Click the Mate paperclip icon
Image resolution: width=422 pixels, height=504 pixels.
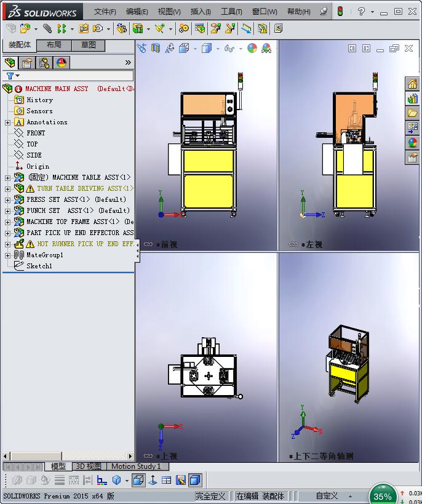point(47,28)
